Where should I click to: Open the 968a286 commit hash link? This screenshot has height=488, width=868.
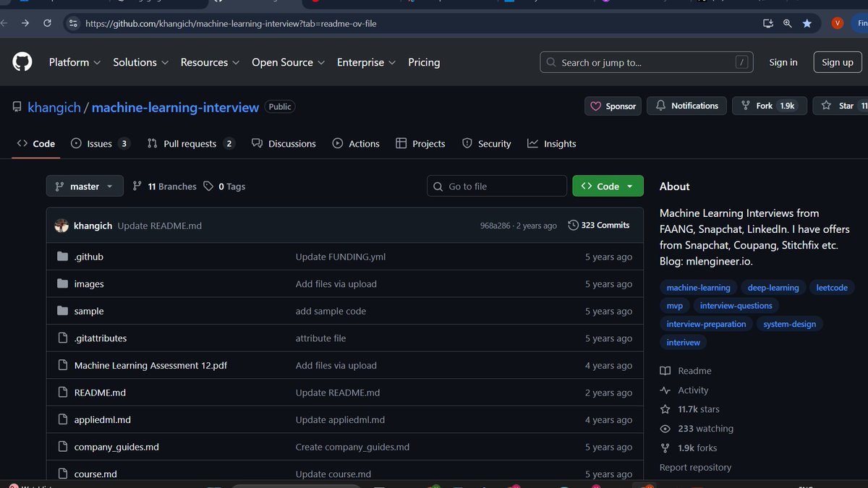(495, 226)
